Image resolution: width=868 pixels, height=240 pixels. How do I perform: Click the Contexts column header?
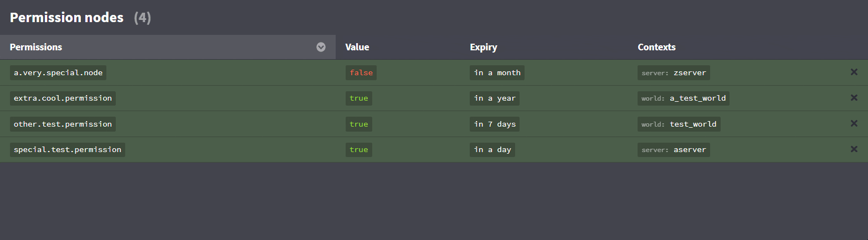point(656,47)
